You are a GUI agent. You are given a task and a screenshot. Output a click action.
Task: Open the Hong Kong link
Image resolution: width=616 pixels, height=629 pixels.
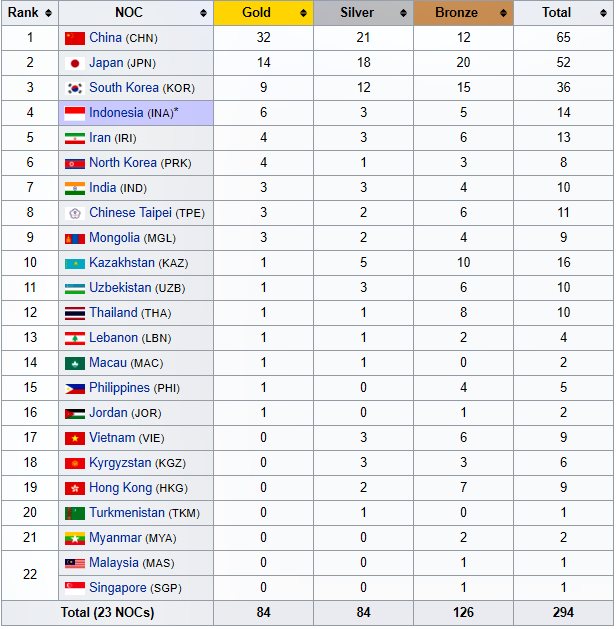pos(121,487)
